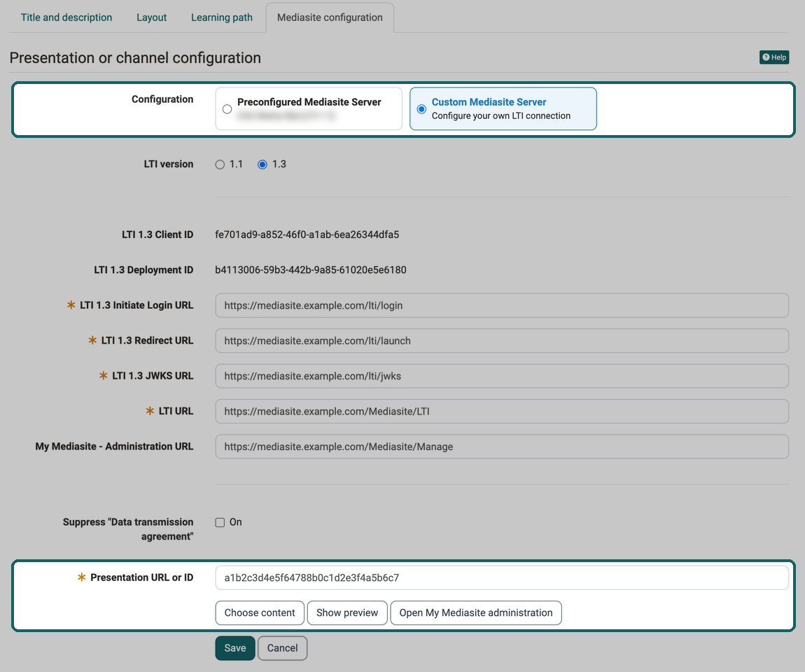This screenshot has width=805, height=672.
Task: Cancel the configuration changes
Action: [282, 648]
